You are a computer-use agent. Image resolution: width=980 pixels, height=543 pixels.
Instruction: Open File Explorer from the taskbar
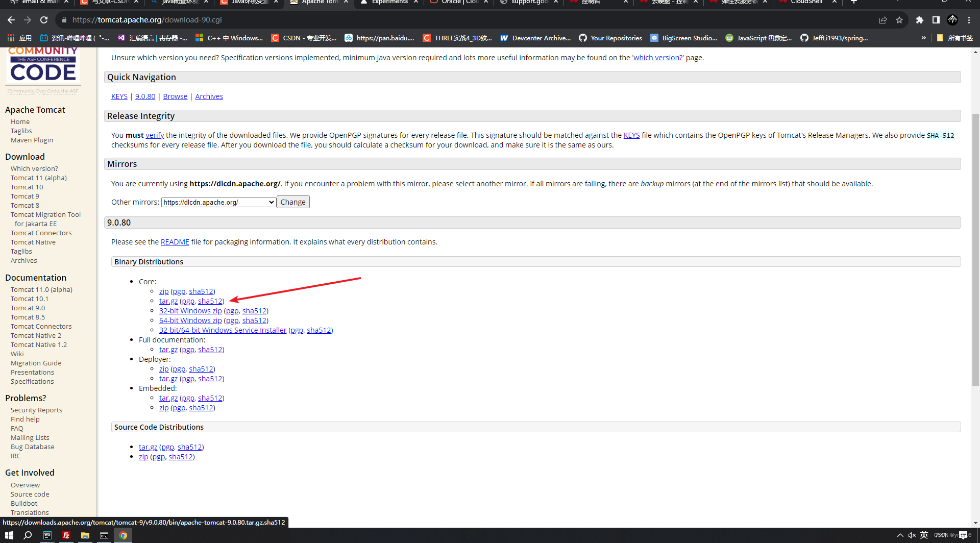(85, 535)
